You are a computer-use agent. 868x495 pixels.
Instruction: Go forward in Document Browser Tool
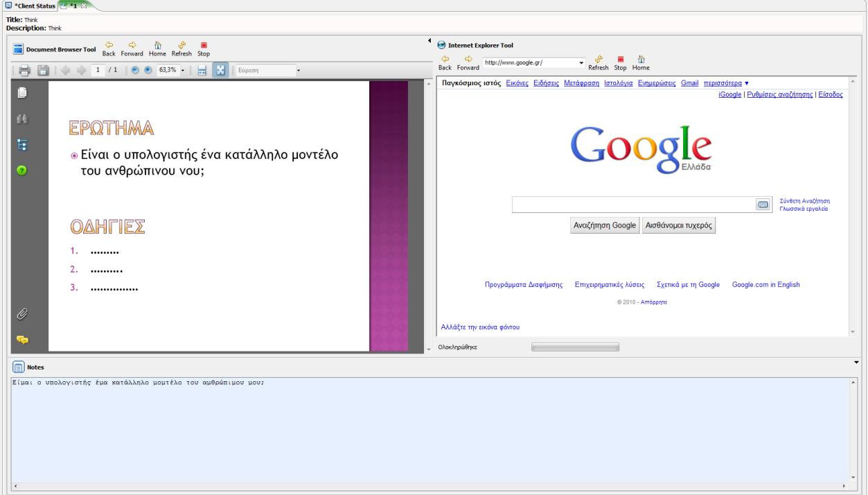point(131,49)
